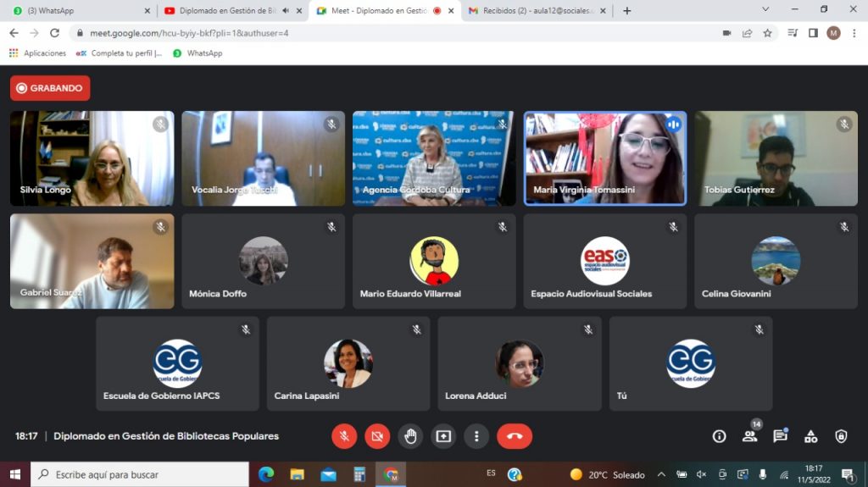Open meeting details info icon

[x=719, y=436]
